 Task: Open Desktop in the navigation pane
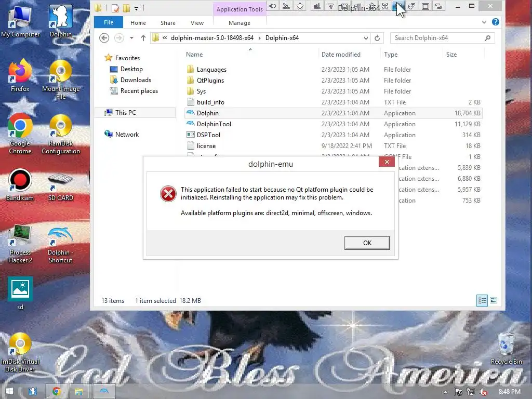126,69
